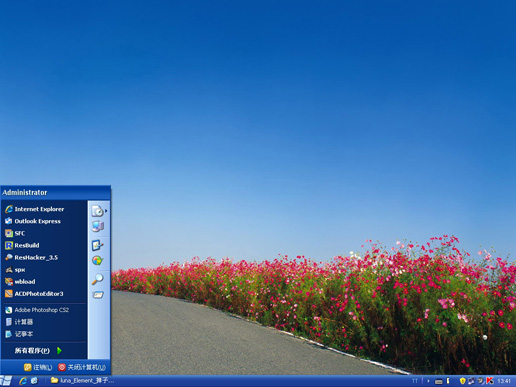The image size is (516, 387).
Task: Click the Windows Start button on taskbar
Action: [6, 381]
